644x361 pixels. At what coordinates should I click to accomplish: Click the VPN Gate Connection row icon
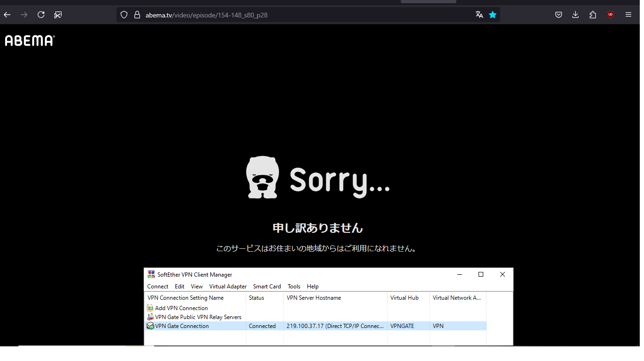coord(150,326)
